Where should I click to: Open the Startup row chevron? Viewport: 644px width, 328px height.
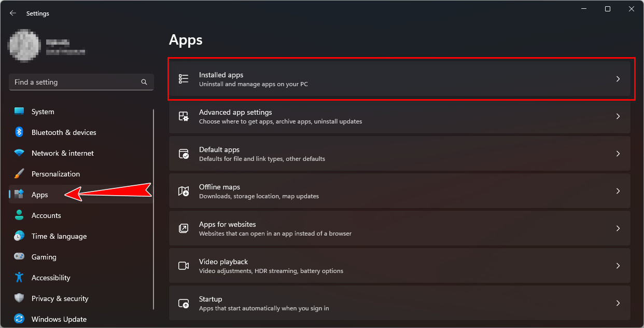[x=618, y=303]
